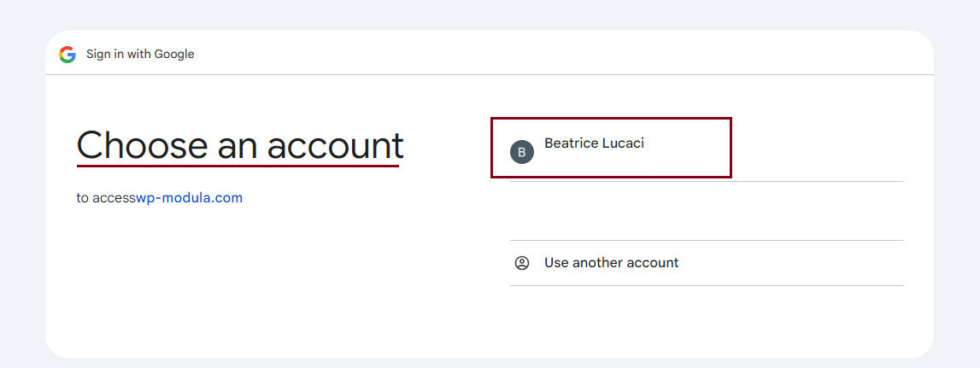Choose "Use another account" text option
The image size is (980, 368).
pos(611,263)
